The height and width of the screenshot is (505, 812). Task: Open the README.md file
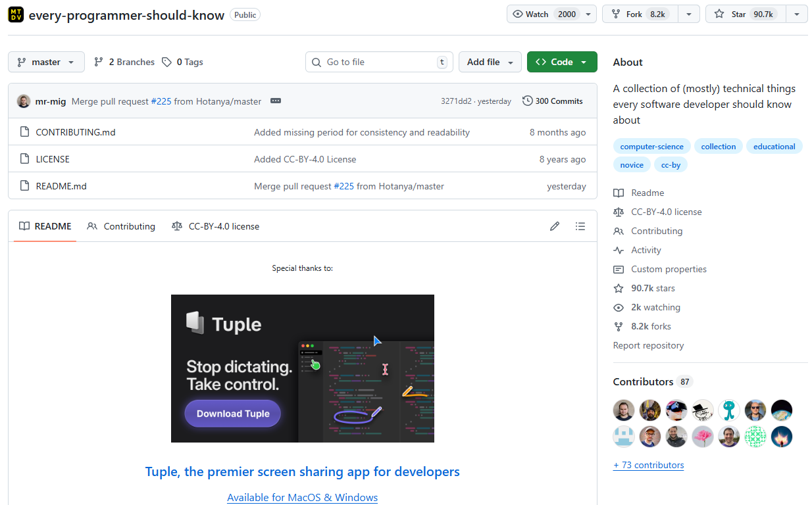coord(61,186)
